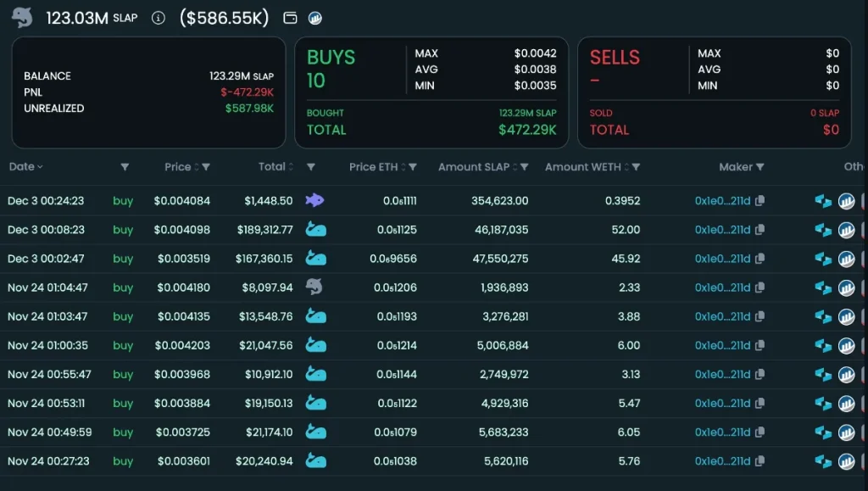Open maker 0x1e0...211d in Nov 24 00:49:59 row
This screenshot has width=868, height=491.
(x=722, y=432)
